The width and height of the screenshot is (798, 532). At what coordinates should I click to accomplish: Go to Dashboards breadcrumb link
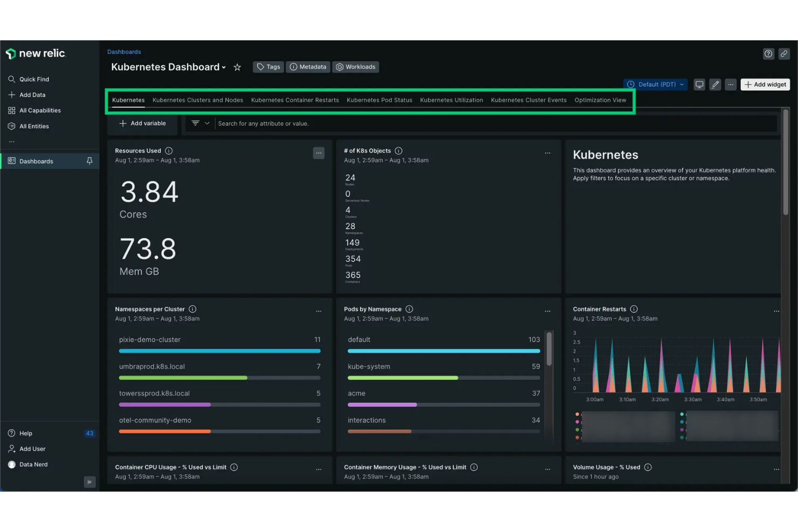tap(124, 52)
